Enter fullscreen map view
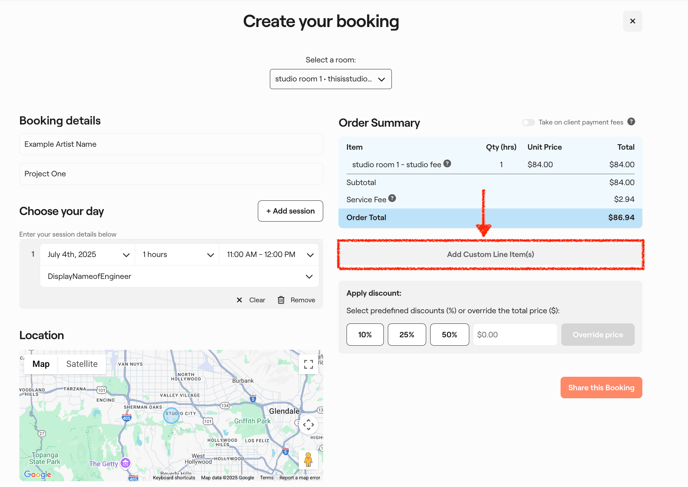Viewport: 688px width, 487px height. pyautogui.click(x=308, y=365)
